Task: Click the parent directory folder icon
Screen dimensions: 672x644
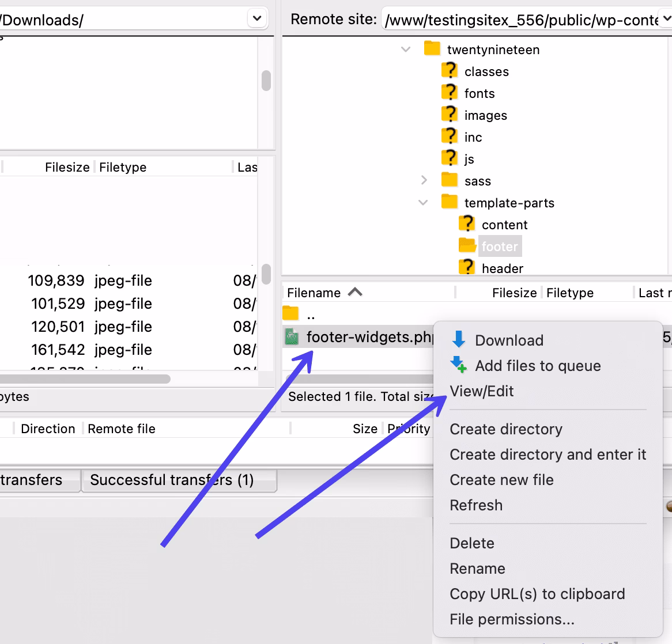Action: click(x=291, y=315)
